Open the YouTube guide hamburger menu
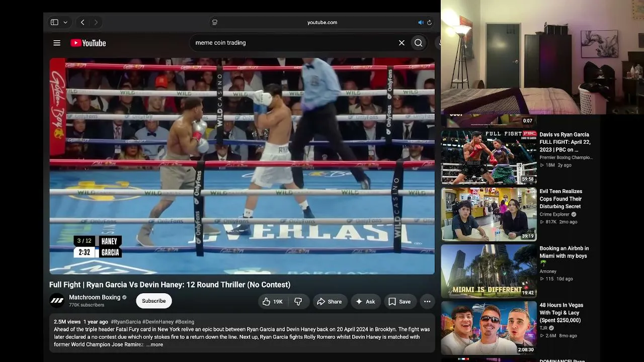The image size is (644, 362). [57, 43]
